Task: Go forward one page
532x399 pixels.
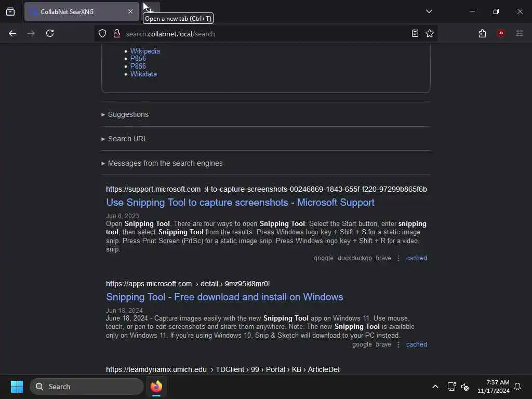Action: pos(31,33)
